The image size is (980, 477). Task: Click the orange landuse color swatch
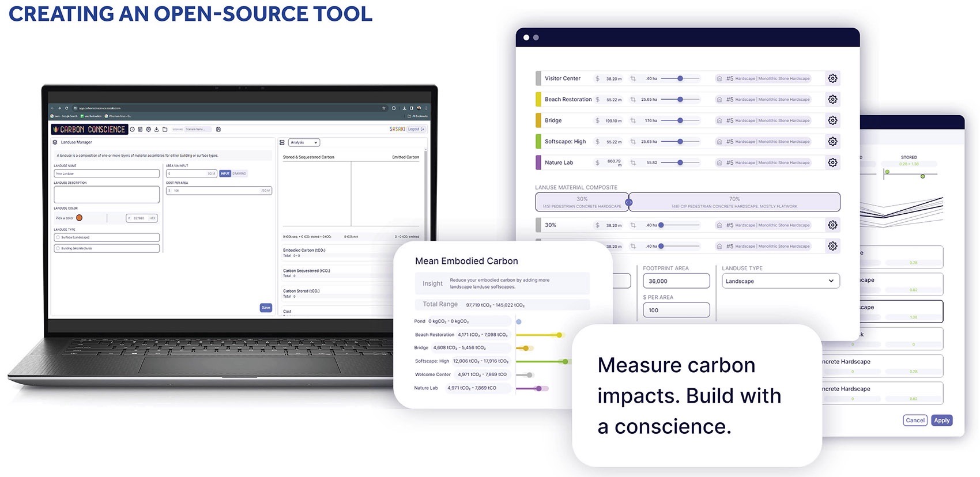79,218
